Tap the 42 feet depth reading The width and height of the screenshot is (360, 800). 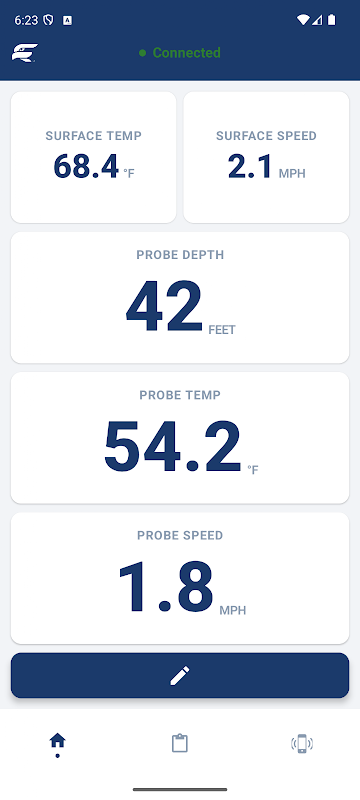click(x=181, y=308)
